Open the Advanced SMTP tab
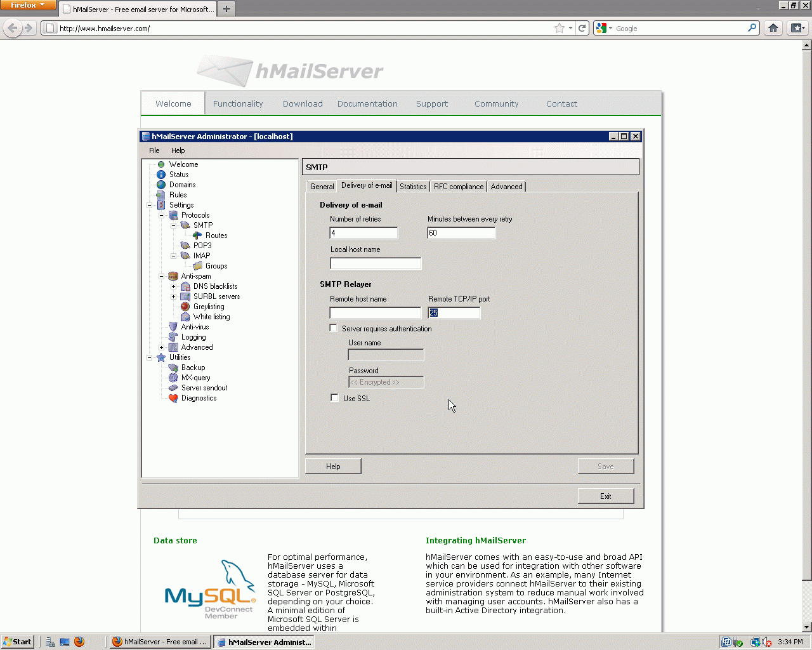Screen dimensions: 812x650 pyautogui.click(x=507, y=187)
